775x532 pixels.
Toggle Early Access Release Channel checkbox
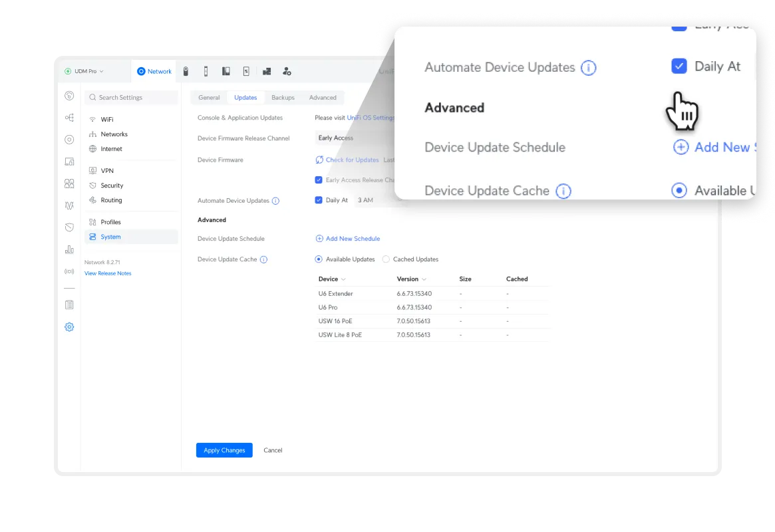tap(319, 180)
